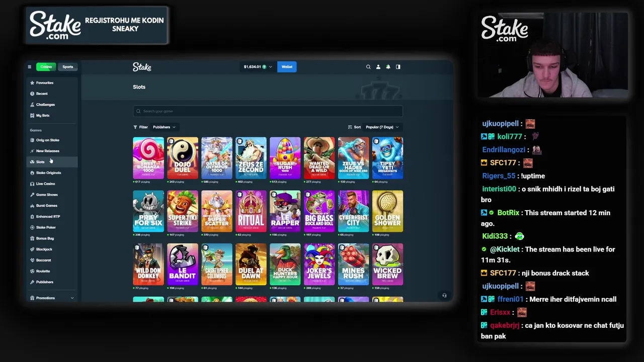Screen dimensions: 644x362
Task: Open the Gates of Olympus 1000 tile
Action: [217, 158]
